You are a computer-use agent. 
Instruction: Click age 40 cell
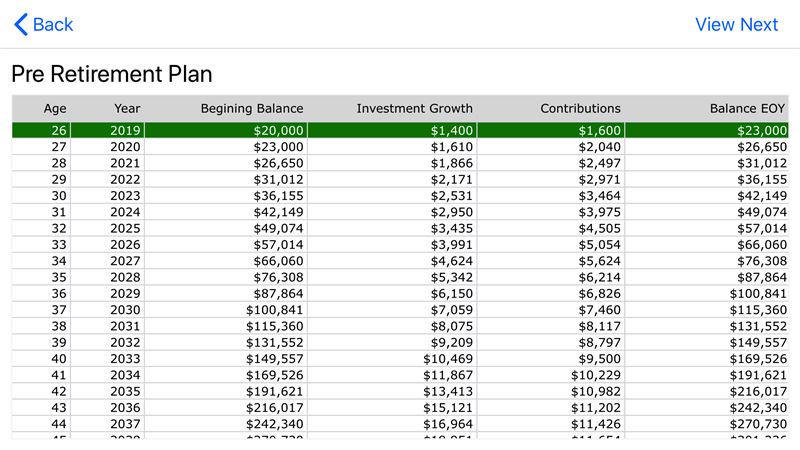(x=41, y=359)
